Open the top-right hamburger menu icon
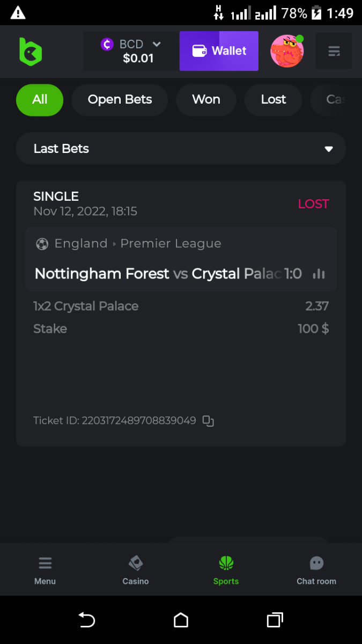The width and height of the screenshot is (362, 644). 334,52
